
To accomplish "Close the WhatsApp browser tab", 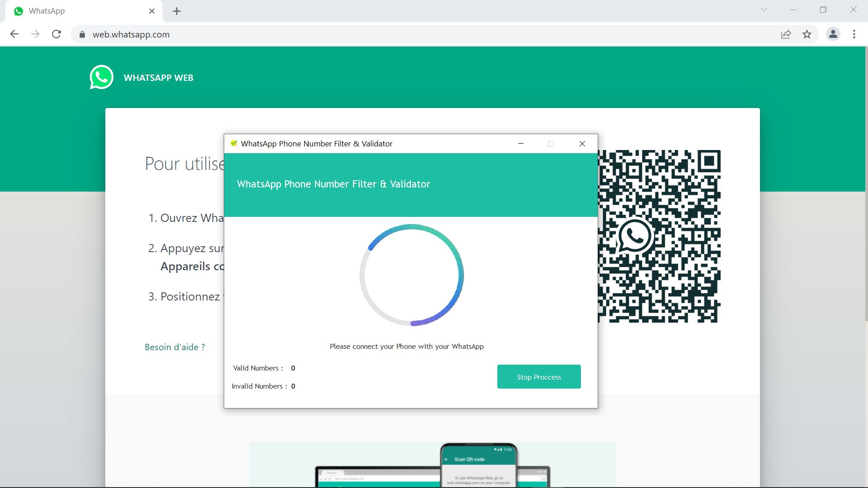I will [x=152, y=11].
